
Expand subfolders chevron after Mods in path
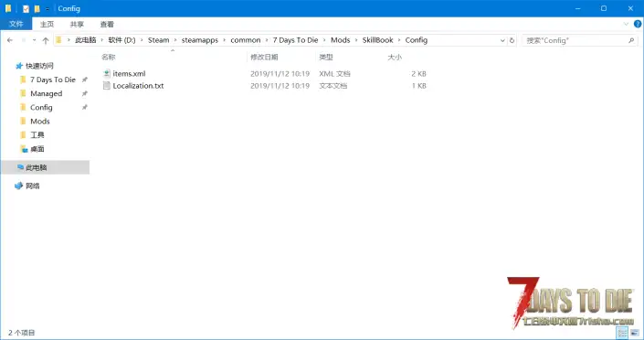[x=355, y=40]
